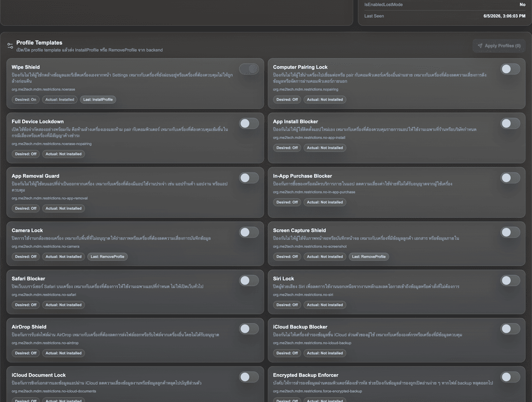Turn on the Screen Capture Shield switch

[x=510, y=232]
